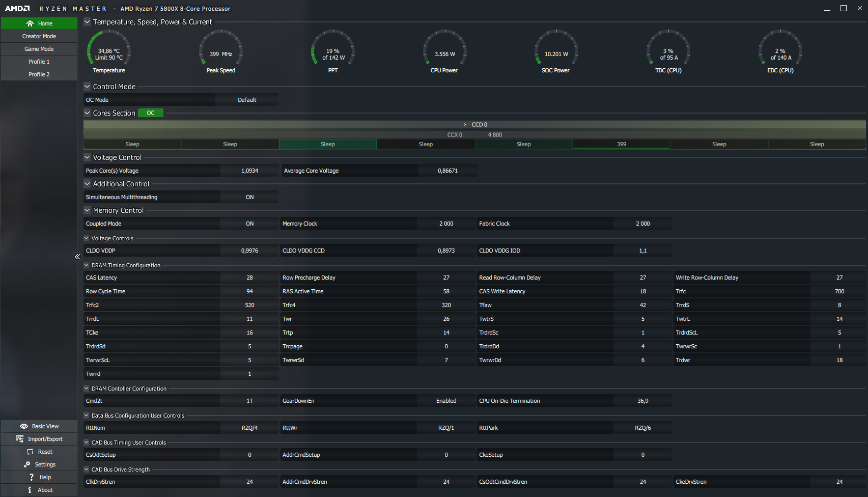868x497 pixels.
Task: Open Creator Mode tab
Action: (39, 36)
